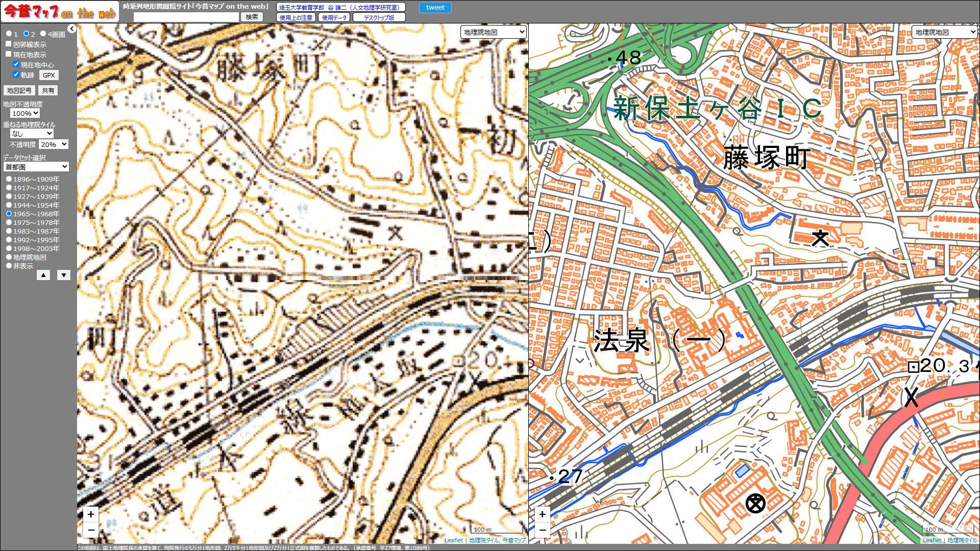Screen dimensions: 980x551
Task: Click the 検索 search button
Action: point(252,17)
